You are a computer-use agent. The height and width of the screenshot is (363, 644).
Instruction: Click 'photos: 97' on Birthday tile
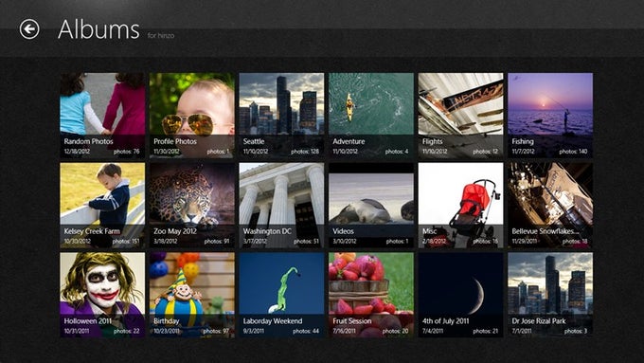point(216,331)
